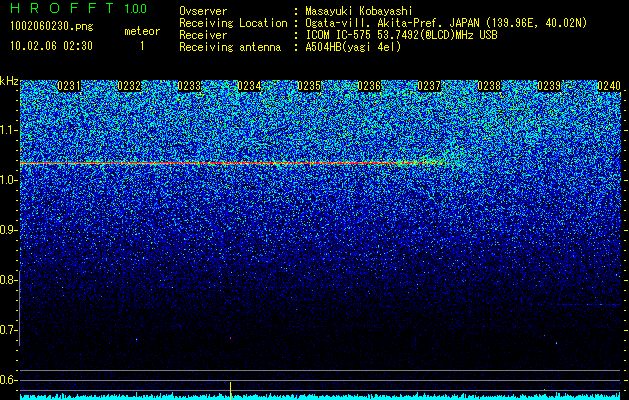Click the 0234 time marker
The width and height of the screenshot is (629, 400).
(249, 86)
